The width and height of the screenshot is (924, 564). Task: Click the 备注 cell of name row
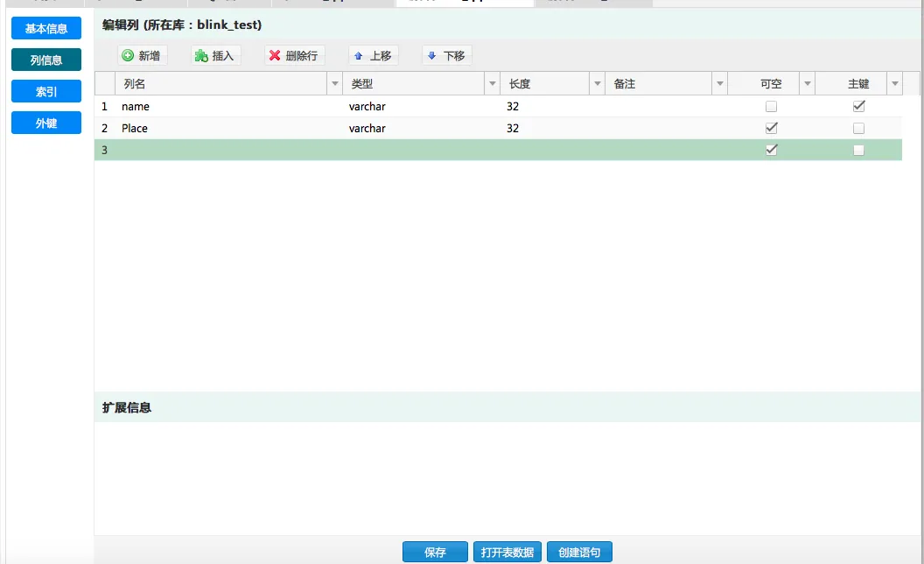(667, 106)
